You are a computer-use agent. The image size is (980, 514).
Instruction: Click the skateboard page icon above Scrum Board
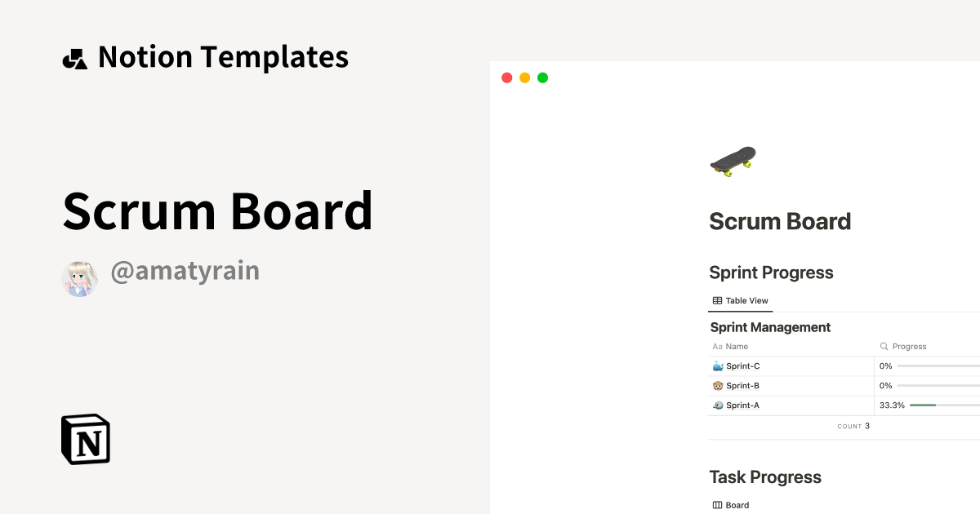733,160
